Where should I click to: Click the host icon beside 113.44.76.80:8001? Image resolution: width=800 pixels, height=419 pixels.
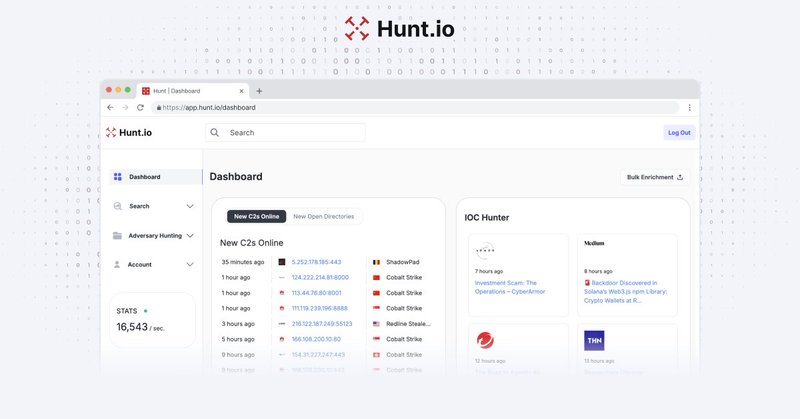282,293
